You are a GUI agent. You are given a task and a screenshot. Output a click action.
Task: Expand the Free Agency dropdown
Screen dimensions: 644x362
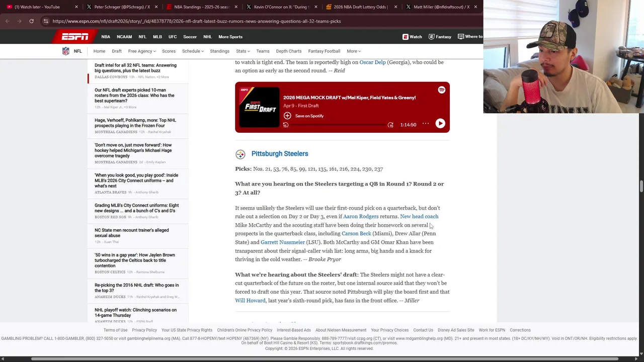click(x=141, y=51)
